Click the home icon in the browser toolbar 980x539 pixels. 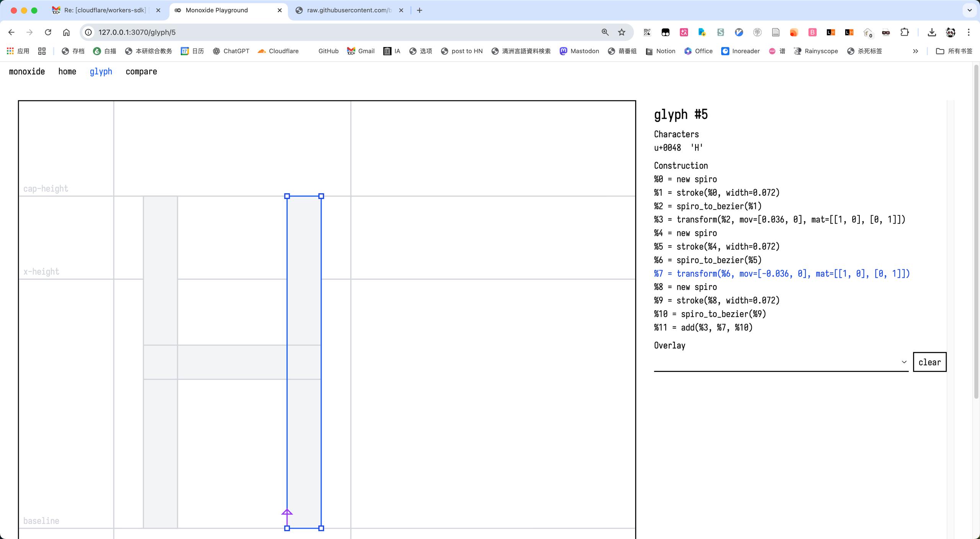pos(66,32)
